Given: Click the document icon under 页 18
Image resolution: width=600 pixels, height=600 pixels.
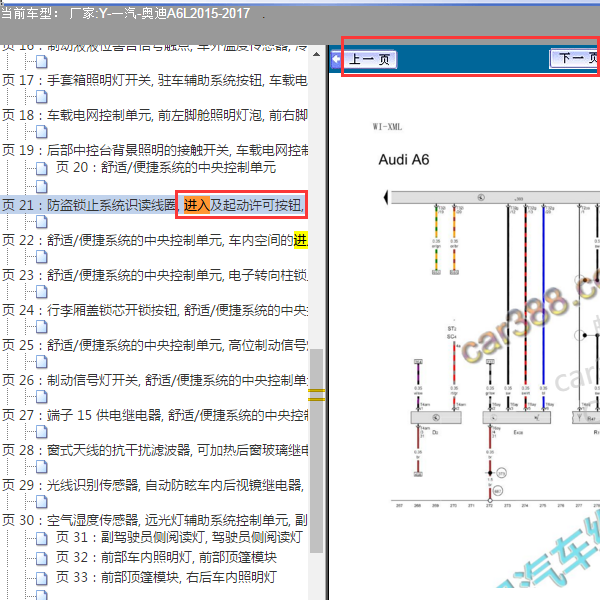Looking at the screenshot, I should click(42, 132).
